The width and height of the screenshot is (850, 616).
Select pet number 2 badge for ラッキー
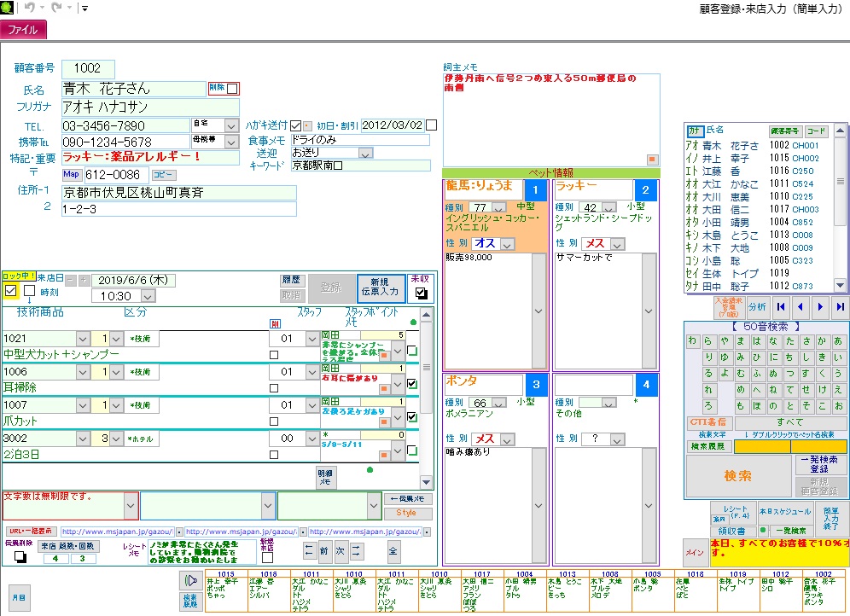pos(646,190)
